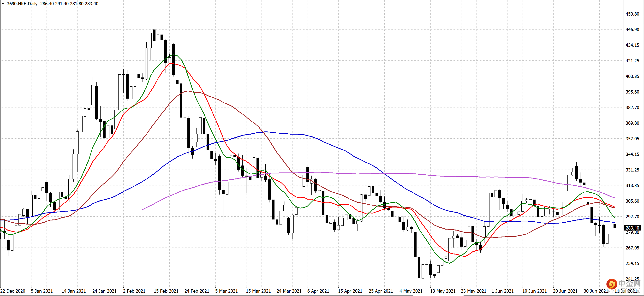Screen dimensions: 644x296
Task: Click the peak of the green moving average
Action: point(173,55)
